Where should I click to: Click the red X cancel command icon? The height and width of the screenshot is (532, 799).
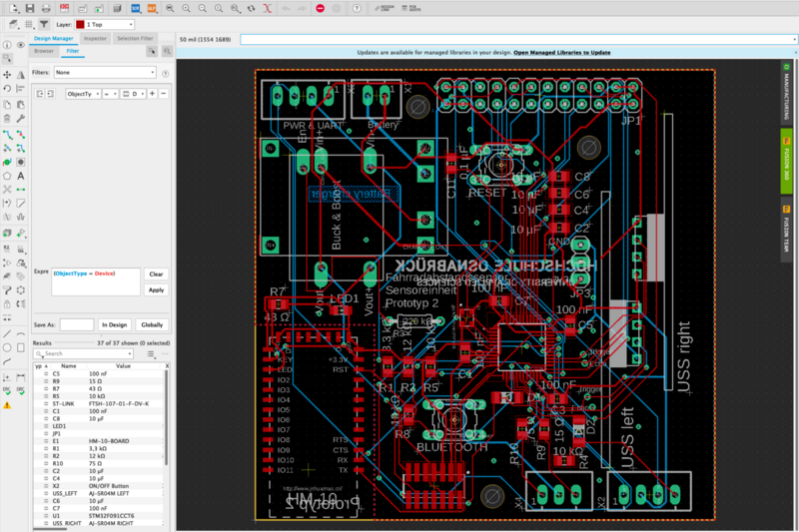tap(267, 8)
